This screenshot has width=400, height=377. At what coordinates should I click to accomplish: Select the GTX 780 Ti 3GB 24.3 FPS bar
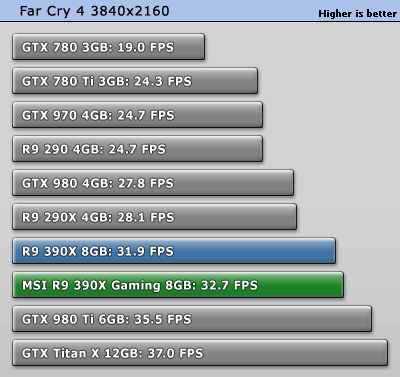click(135, 81)
